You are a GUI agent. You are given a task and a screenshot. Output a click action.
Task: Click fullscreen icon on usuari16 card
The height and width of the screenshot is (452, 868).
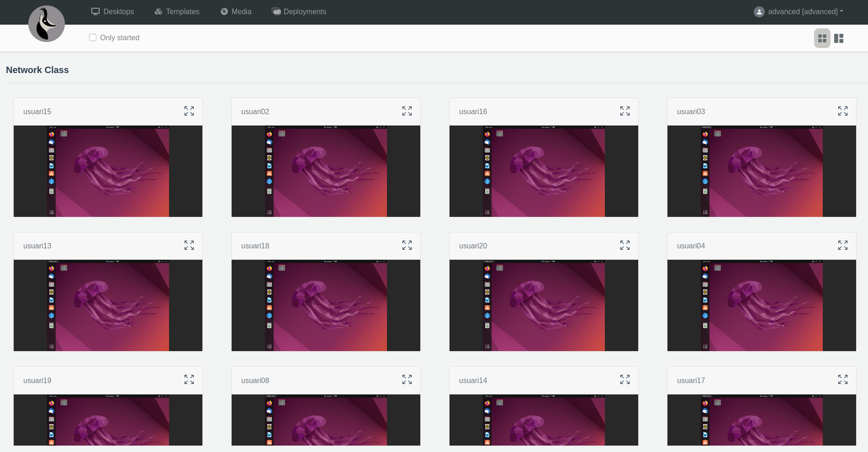(x=625, y=111)
